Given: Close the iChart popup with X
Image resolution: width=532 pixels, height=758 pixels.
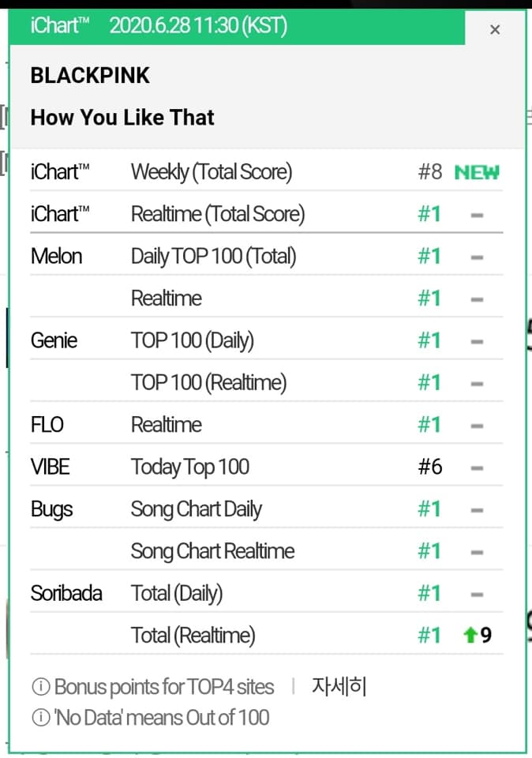Looking at the screenshot, I should click(x=495, y=30).
